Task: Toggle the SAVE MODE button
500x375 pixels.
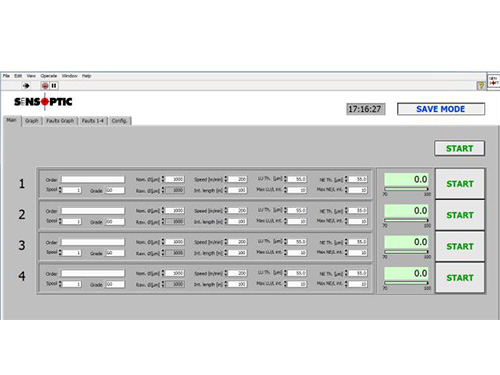Action: [x=441, y=109]
